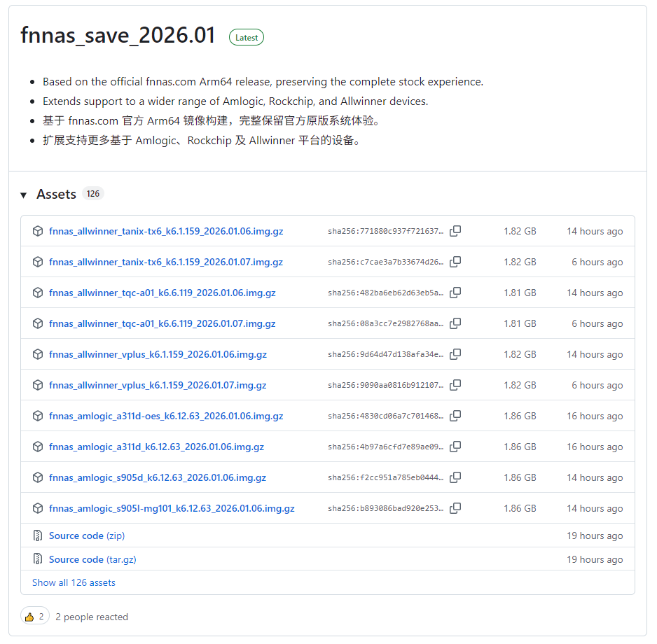Copy the a311d-oes image checksum
657x644 pixels.
coord(455,416)
